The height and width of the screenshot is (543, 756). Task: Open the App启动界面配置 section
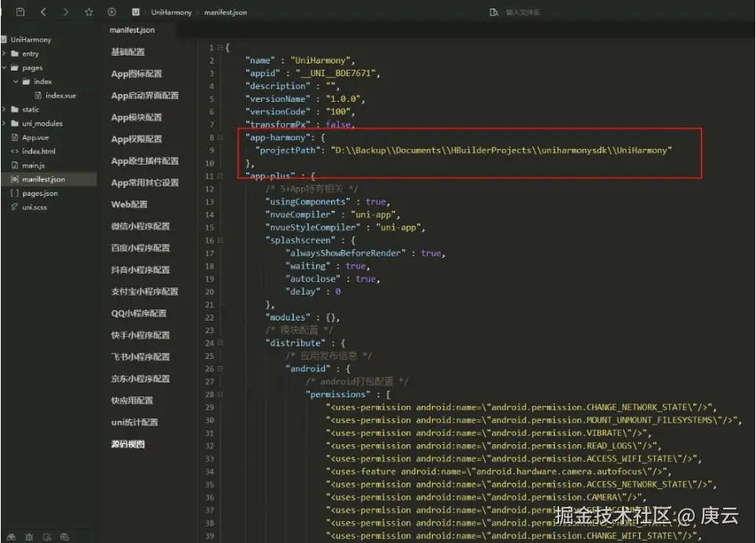click(144, 96)
